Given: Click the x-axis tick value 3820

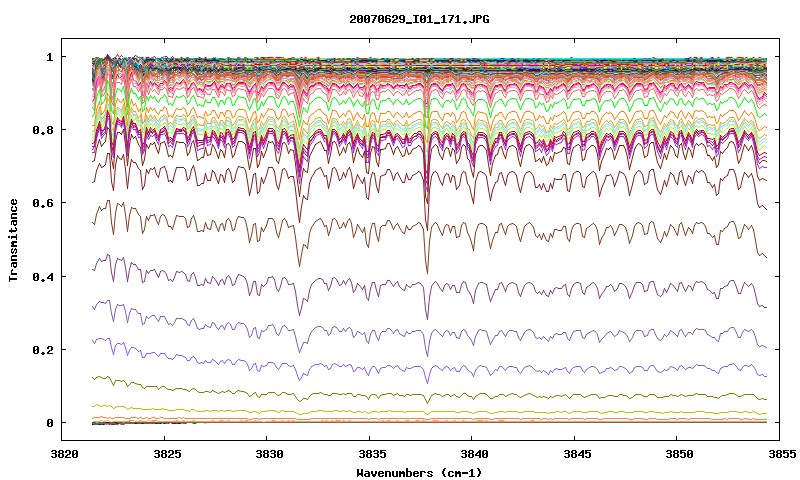Looking at the screenshot, I should coord(65,454).
